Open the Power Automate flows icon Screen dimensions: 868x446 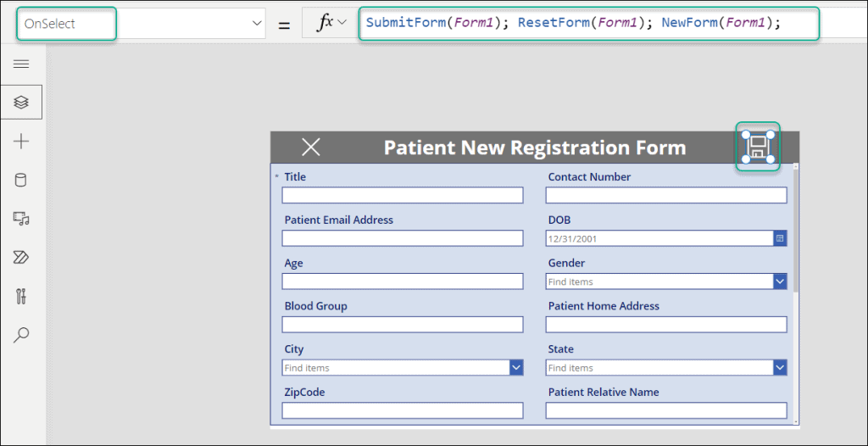tap(21, 258)
